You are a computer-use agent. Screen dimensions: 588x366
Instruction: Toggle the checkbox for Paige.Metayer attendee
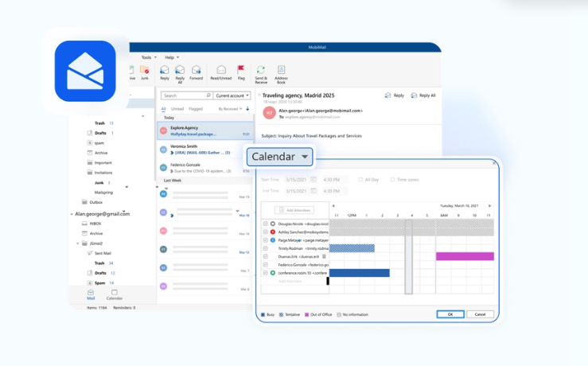point(266,240)
